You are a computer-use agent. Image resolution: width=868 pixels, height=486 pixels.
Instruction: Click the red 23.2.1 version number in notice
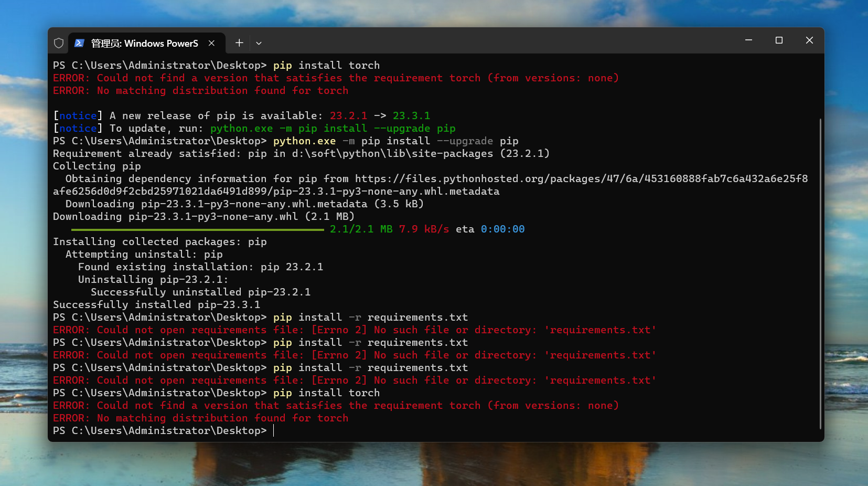pyautogui.click(x=348, y=116)
